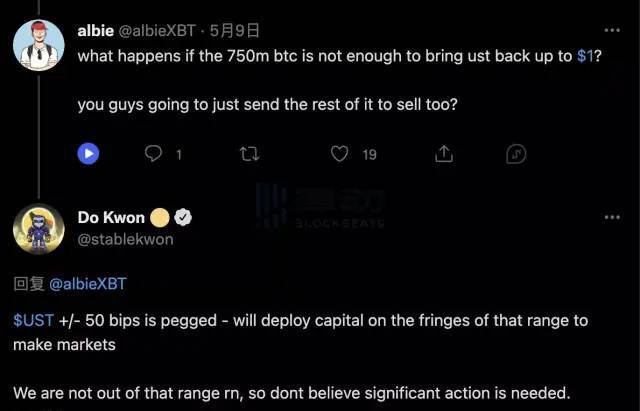Retweet albie's tweet
640x411 pixels.
[250, 154]
